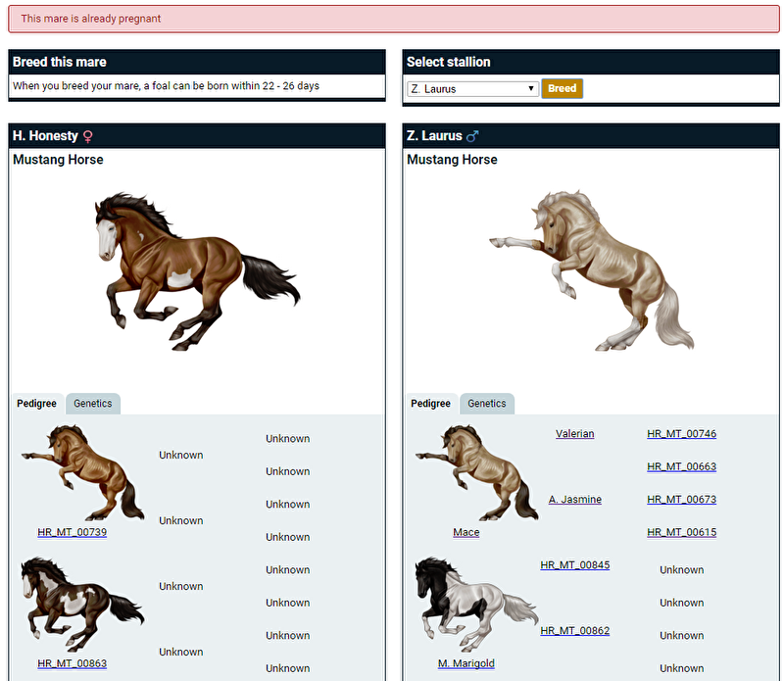Select the mare's Pedigree tab

point(36,404)
